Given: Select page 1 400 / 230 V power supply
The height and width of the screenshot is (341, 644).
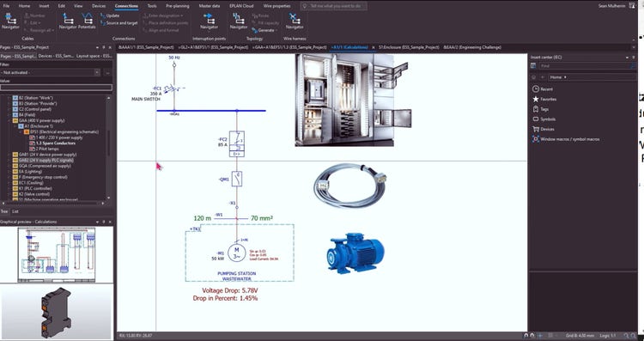Looking at the screenshot, I should [59, 137].
